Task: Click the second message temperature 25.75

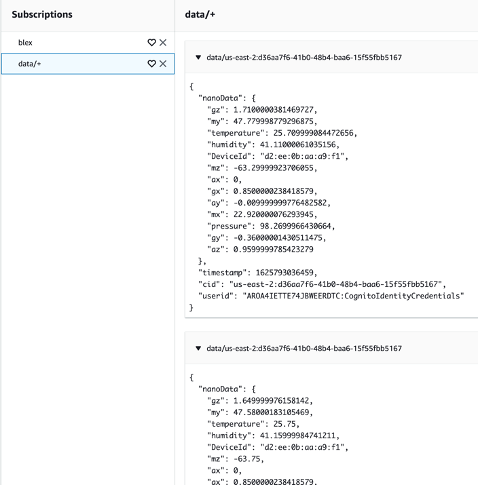Action: pos(284,424)
